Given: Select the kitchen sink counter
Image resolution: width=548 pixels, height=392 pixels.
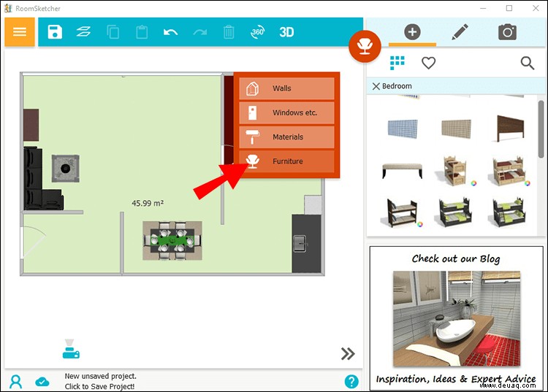Looking at the screenshot, I should point(306,243).
